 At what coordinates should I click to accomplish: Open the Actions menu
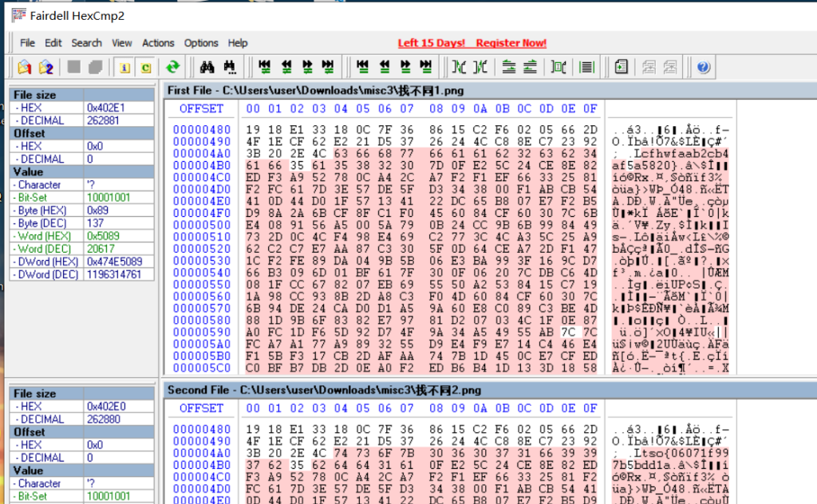click(x=158, y=43)
